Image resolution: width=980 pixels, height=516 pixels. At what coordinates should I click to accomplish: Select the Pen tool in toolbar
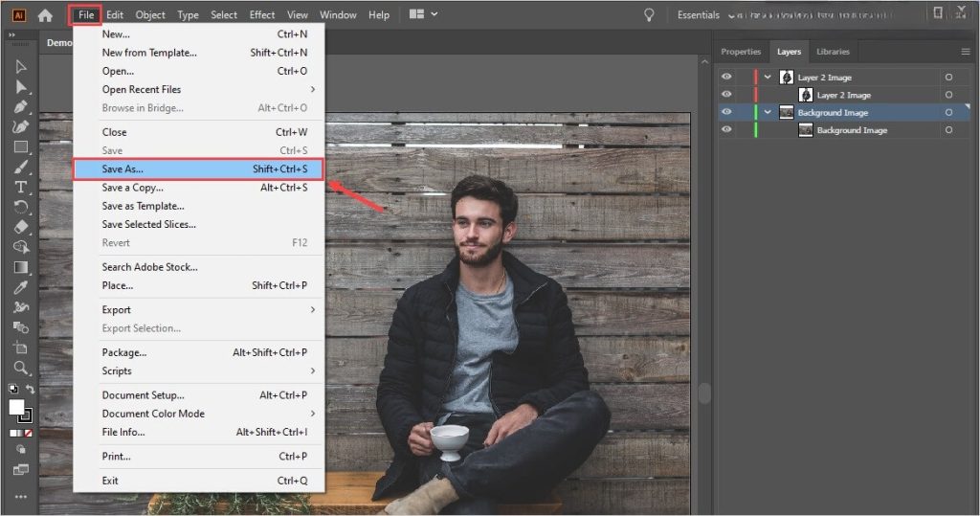[x=20, y=106]
